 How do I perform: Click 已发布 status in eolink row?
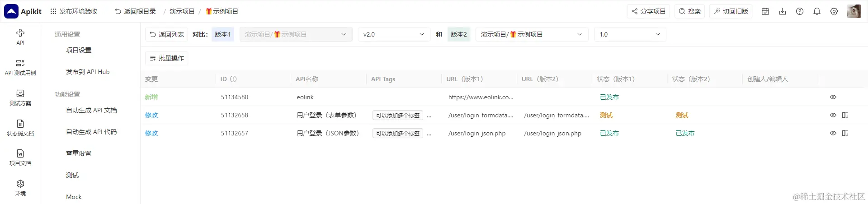pos(609,97)
